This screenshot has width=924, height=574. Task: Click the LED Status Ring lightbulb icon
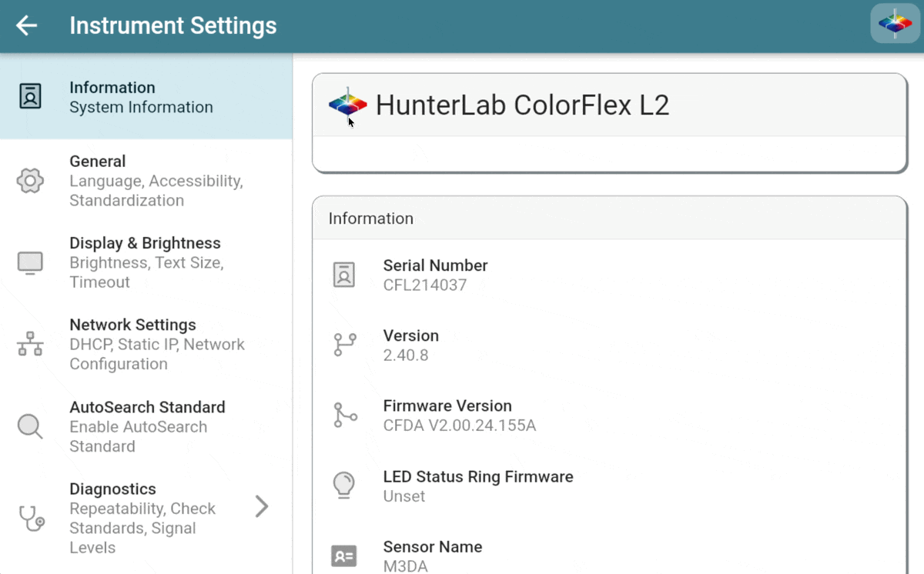(x=344, y=486)
